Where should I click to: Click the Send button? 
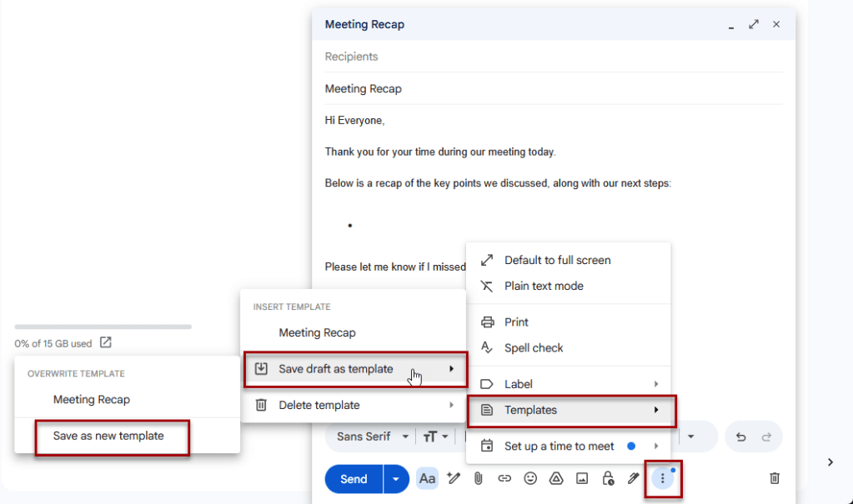354,479
